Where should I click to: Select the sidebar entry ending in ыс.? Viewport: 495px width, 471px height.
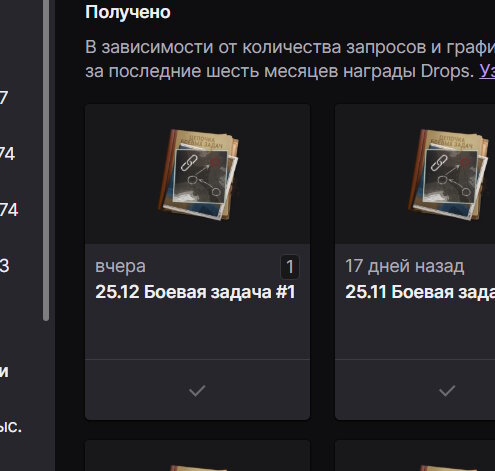(x=11, y=427)
